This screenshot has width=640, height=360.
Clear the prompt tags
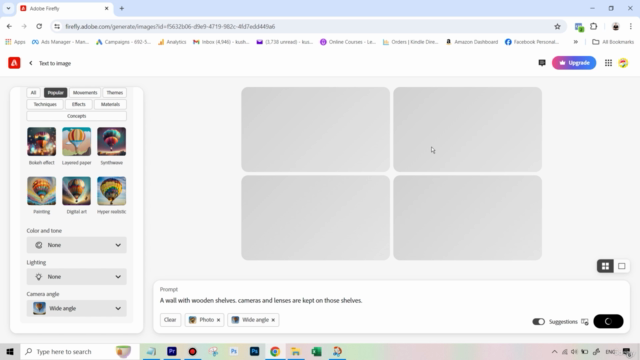[170, 320]
